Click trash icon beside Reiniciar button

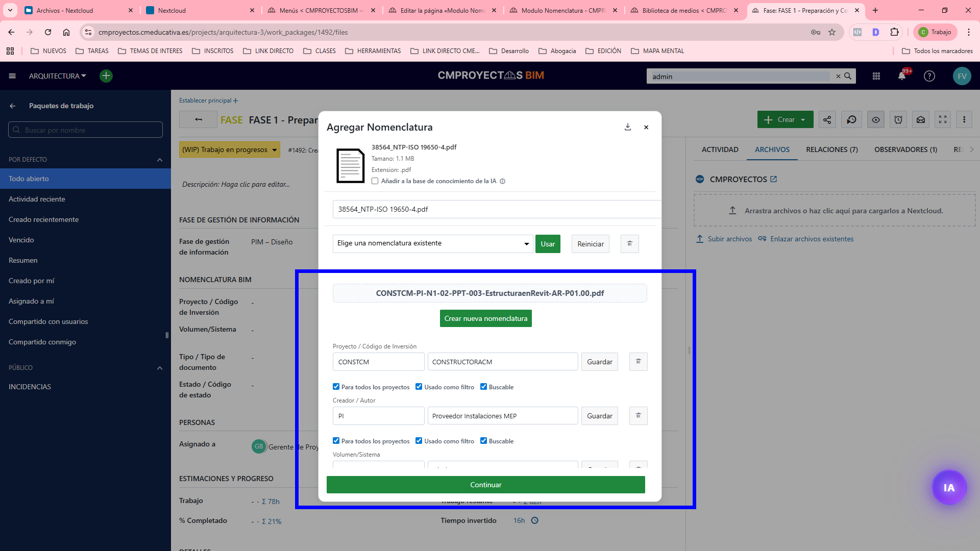(x=629, y=244)
